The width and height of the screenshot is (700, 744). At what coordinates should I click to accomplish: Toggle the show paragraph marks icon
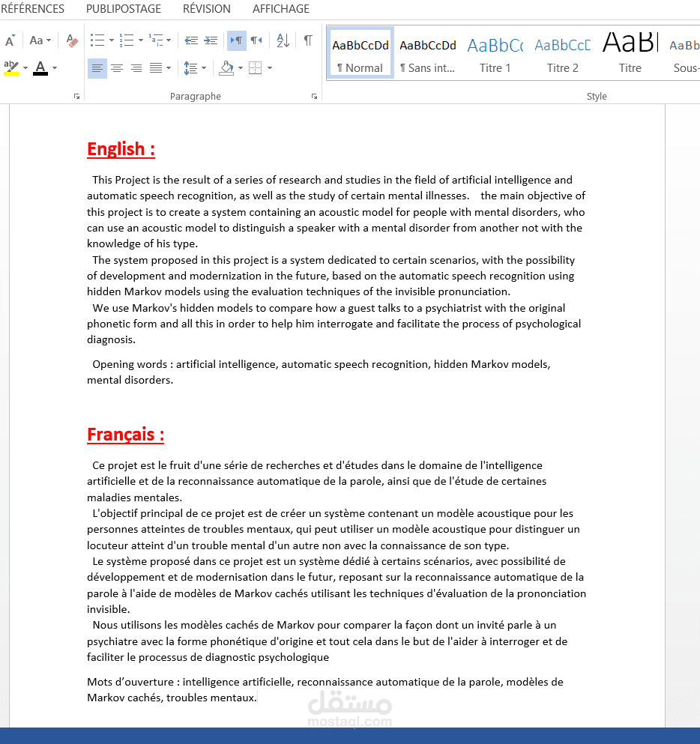point(307,41)
